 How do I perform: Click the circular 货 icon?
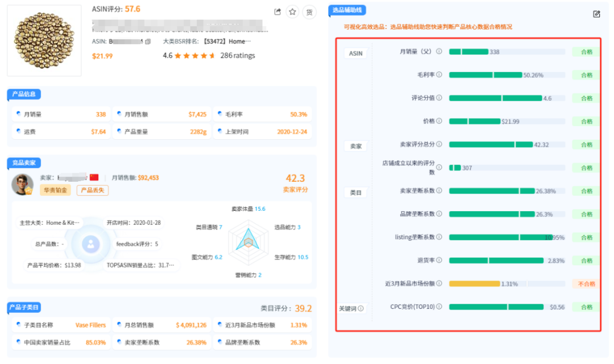[309, 11]
